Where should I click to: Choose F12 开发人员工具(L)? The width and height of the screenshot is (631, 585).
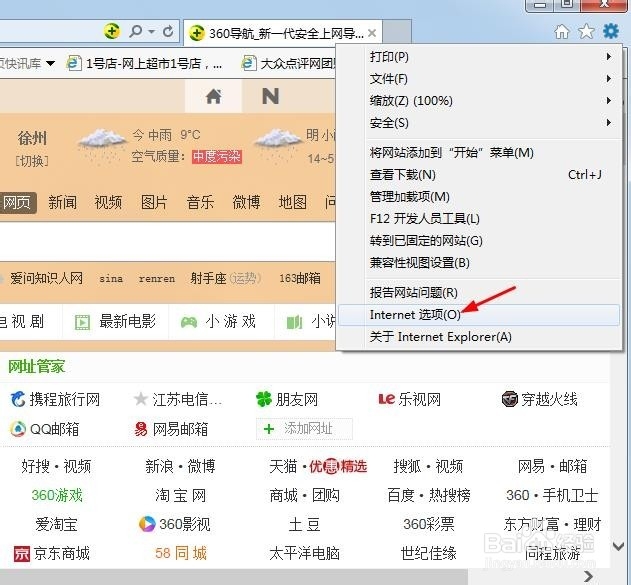[479, 219]
